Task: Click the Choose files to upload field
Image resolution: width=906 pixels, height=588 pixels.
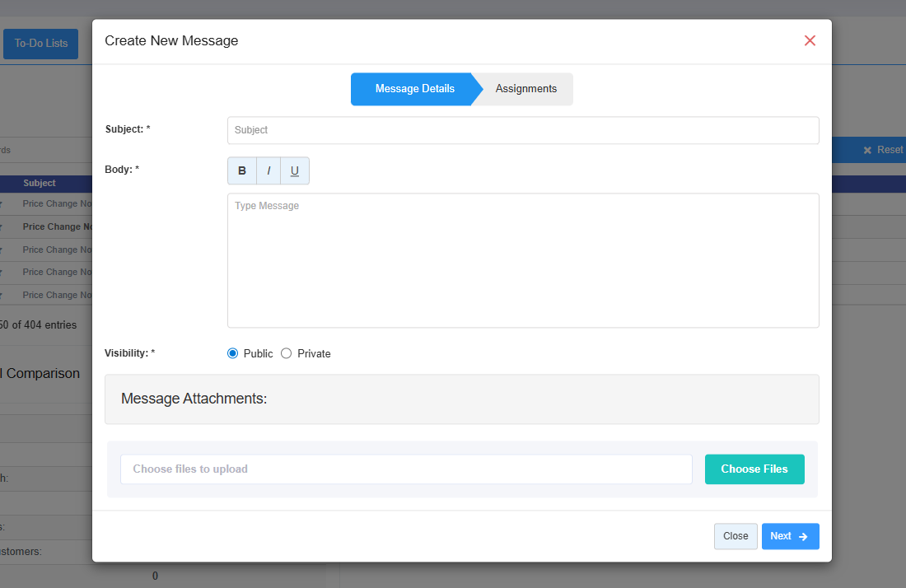Action: [x=406, y=469]
